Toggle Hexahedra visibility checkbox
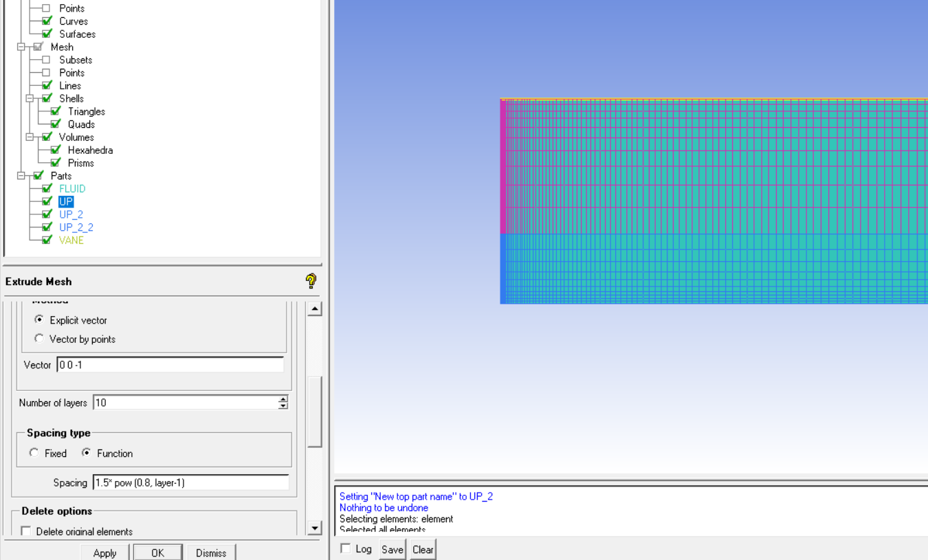This screenshot has height=560, width=928. [55, 150]
